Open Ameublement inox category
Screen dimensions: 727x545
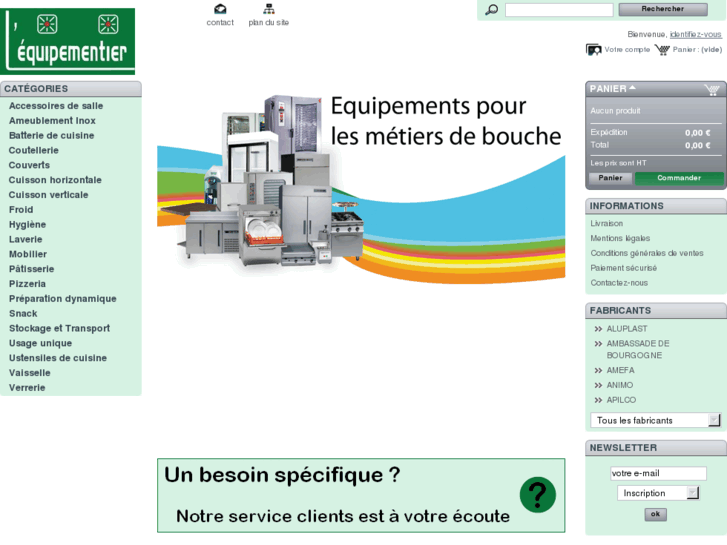point(52,121)
